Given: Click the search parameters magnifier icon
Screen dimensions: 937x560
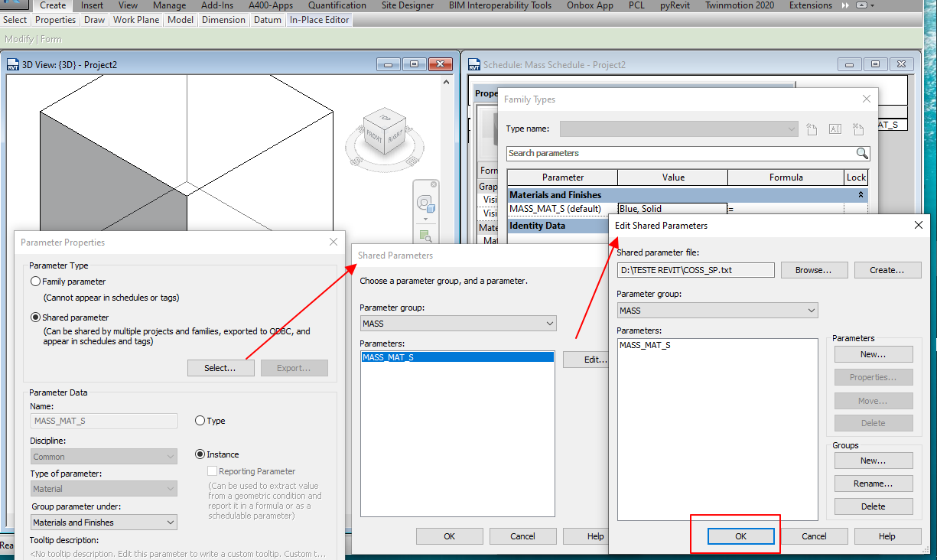Looking at the screenshot, I should [x=863, y=153].
